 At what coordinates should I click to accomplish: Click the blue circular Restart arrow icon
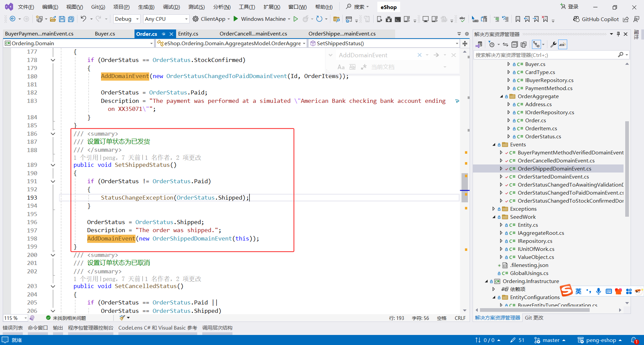pos(319,19)
